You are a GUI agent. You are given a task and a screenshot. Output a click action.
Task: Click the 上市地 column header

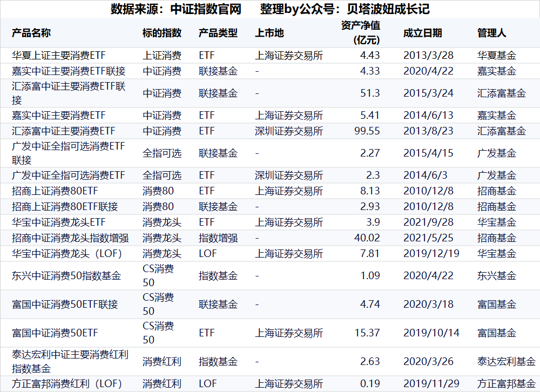pos(269,33)
